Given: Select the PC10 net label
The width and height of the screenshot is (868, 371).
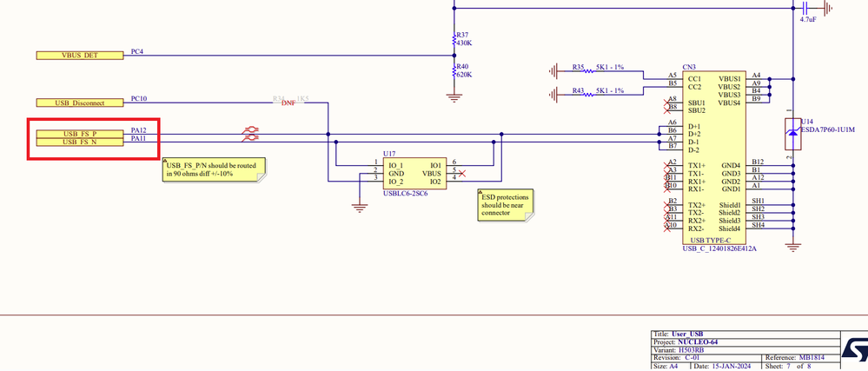Looking at the screenshot, I should tap(138, 98).
